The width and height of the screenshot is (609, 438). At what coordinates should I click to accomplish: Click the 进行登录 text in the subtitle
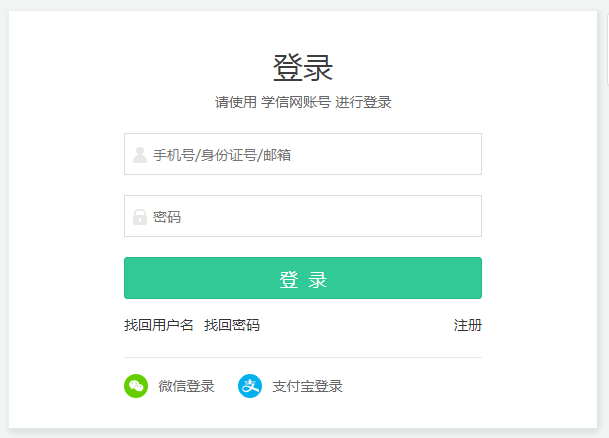point(363,102)
